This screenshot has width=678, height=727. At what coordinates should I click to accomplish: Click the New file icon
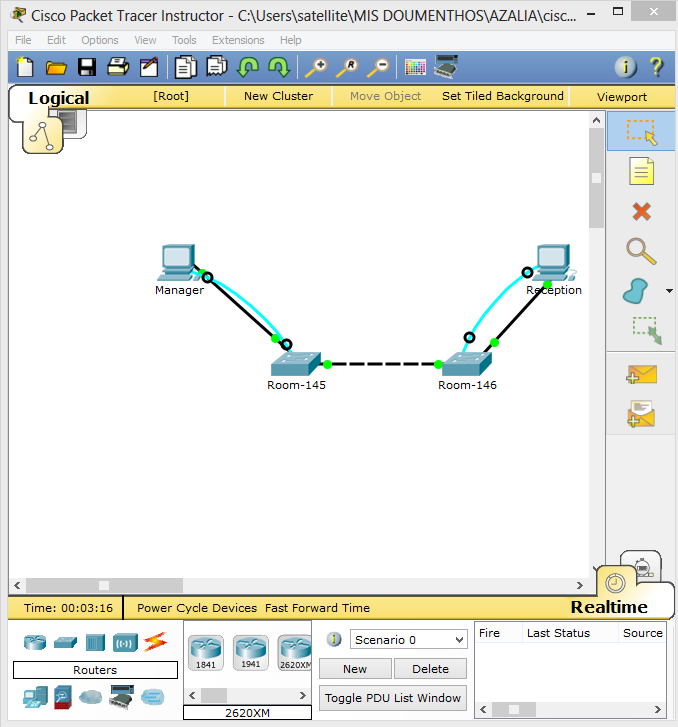tap(25, 67)
